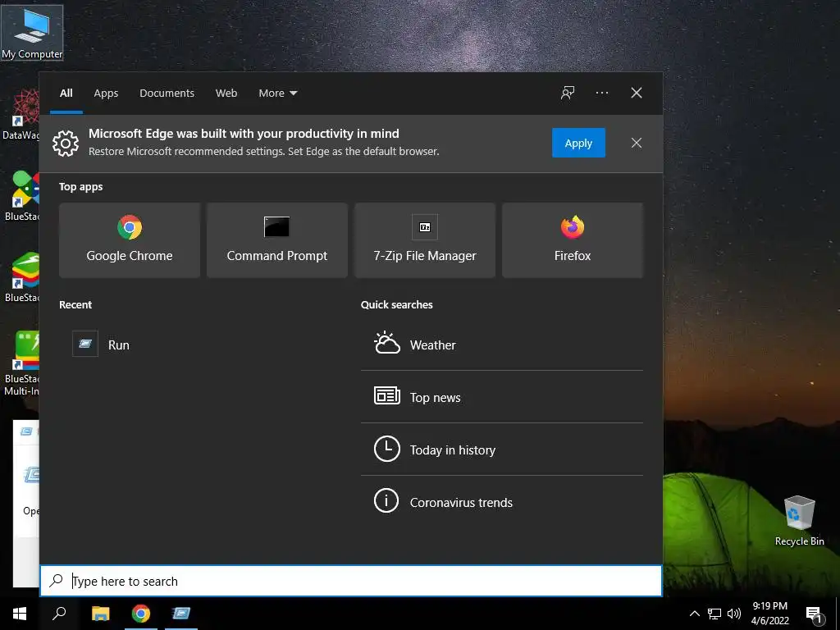Select the Run app taskbar icon

(x=181, y=614)
